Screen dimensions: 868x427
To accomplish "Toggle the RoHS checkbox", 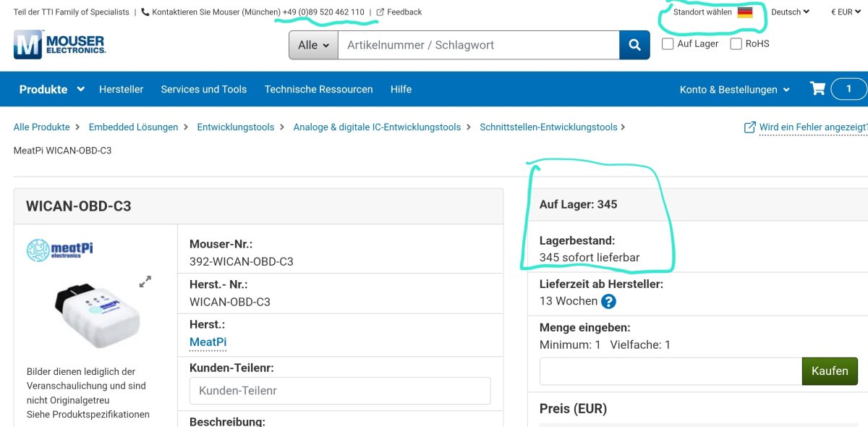I will pos(736,44).
